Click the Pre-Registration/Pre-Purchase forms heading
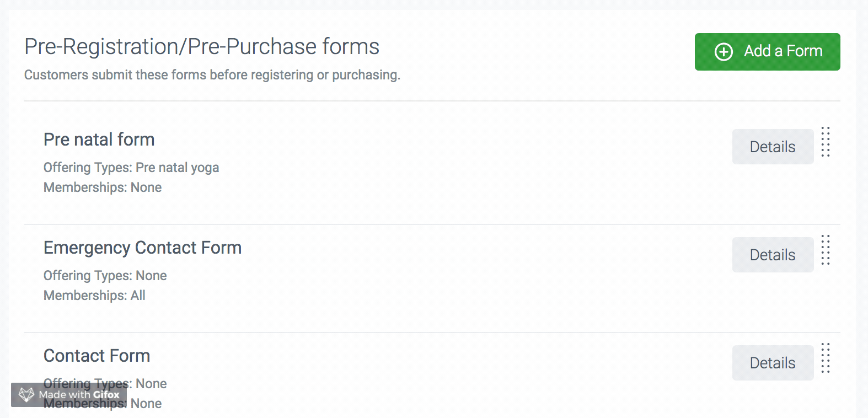 click(x=202, y=47)
